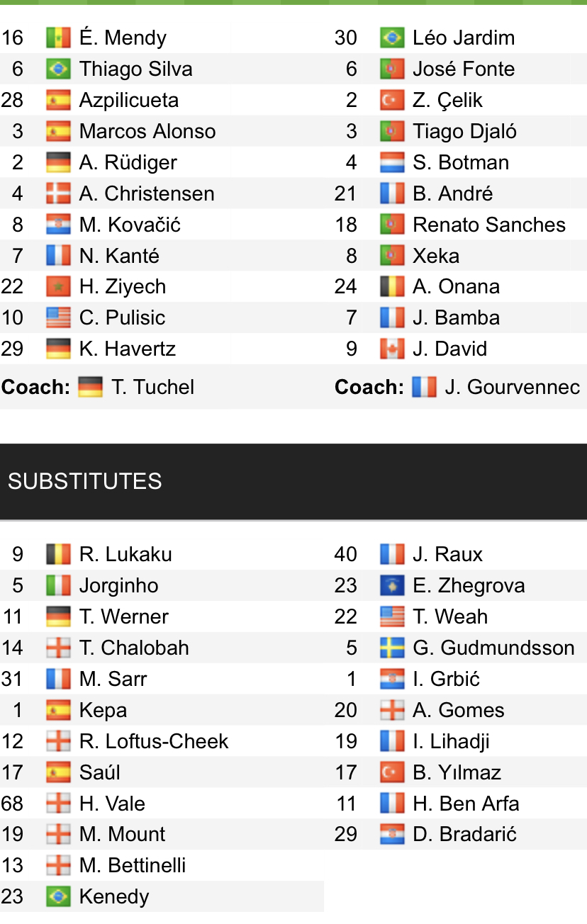This screenshot has width=587, height=924.
Task: Click Canada flag beside J. David
Action: tap(392, 349)
